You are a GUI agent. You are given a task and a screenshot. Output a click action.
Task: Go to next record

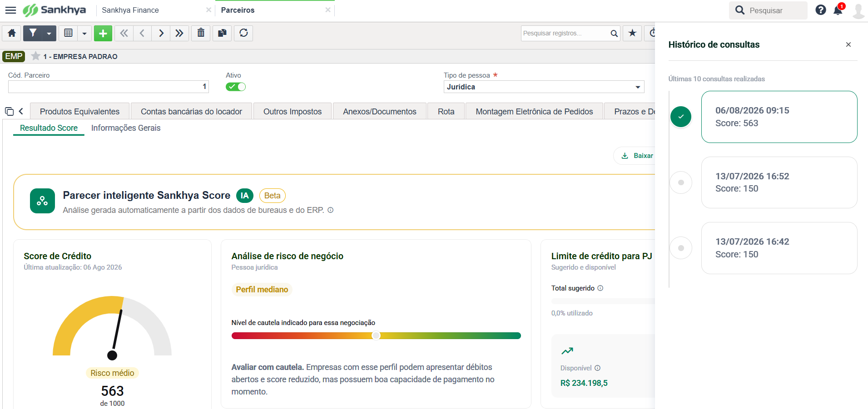(x=161, y=33)
